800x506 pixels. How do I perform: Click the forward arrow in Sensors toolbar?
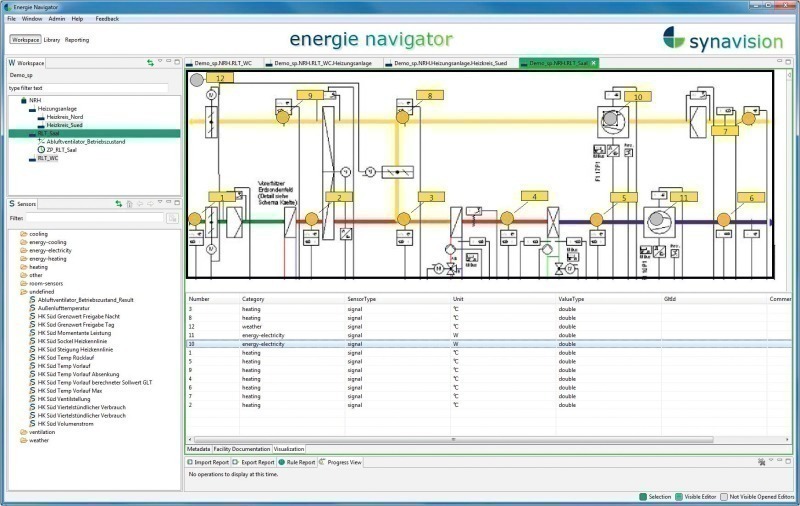tap(150, 204)
